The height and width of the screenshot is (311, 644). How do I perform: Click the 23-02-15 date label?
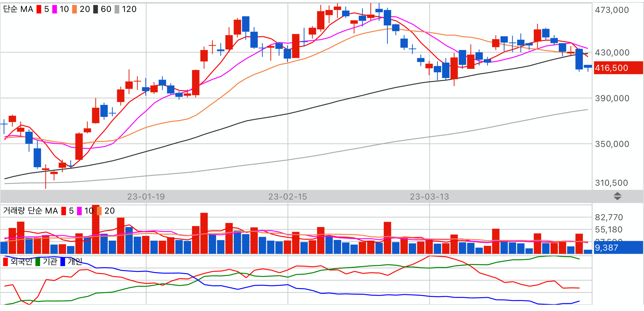pos(288,197)
